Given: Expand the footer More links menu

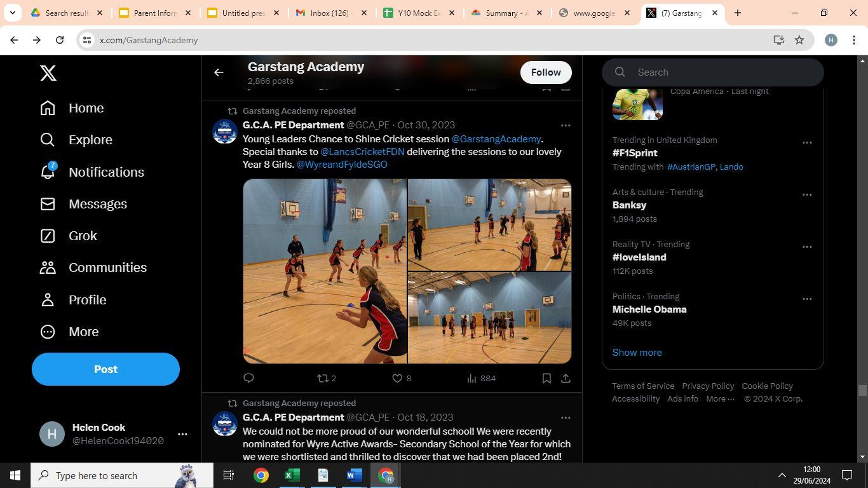Looking at the screenshot, I should click(x=720, y=399).
